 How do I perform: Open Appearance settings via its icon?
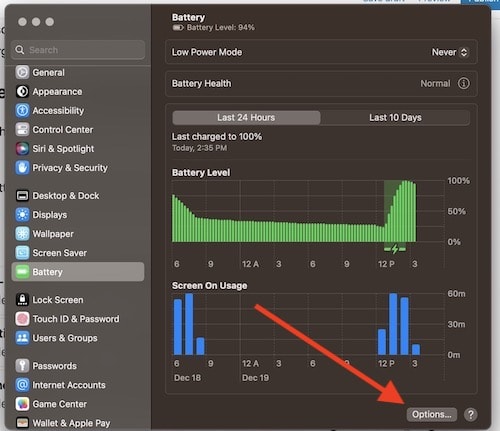22,91
